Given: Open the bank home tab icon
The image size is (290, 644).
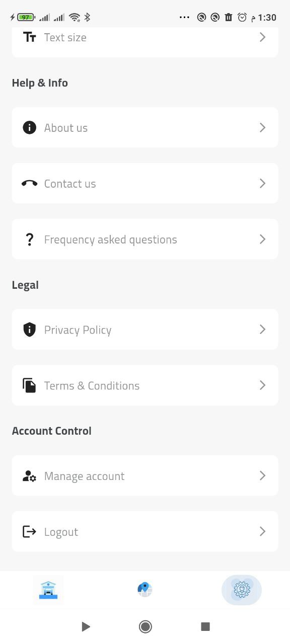Looking at the screenshot, I should (x=48, y=589).
